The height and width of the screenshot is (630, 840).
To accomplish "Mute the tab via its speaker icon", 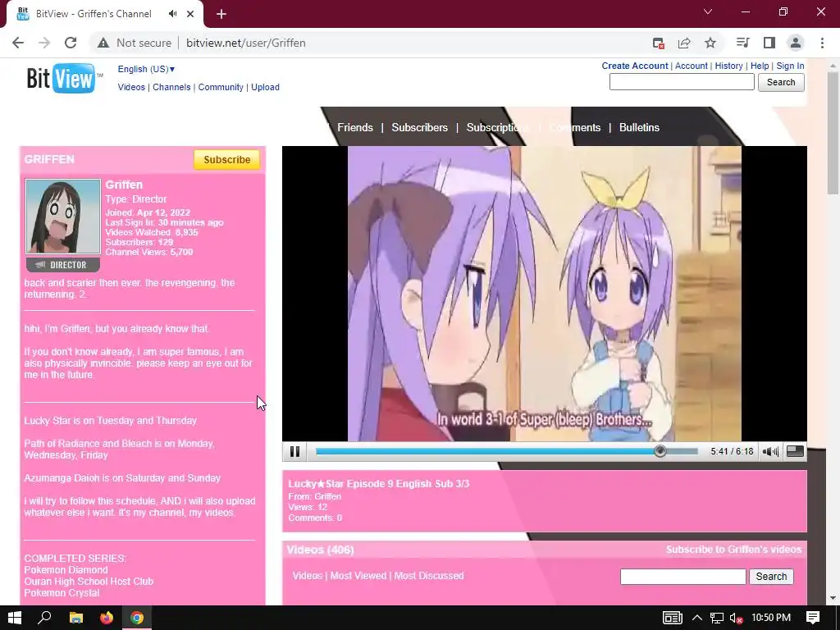I will click(172, 14).
